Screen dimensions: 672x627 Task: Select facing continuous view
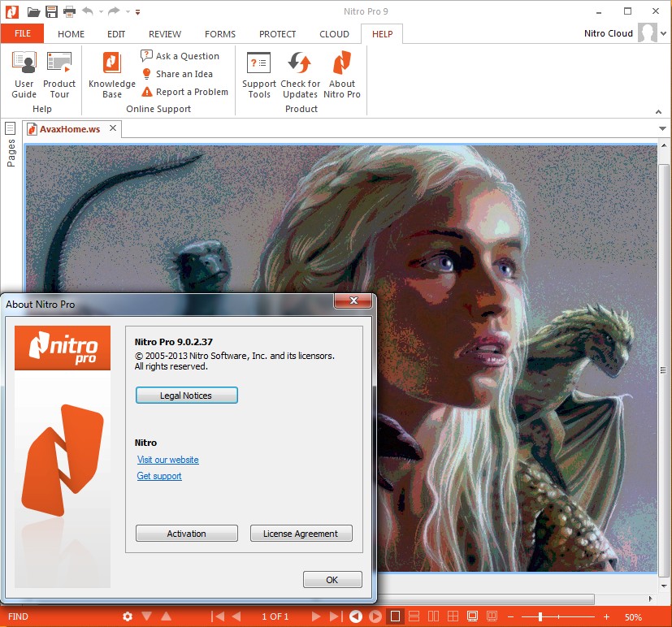point(453,616)
